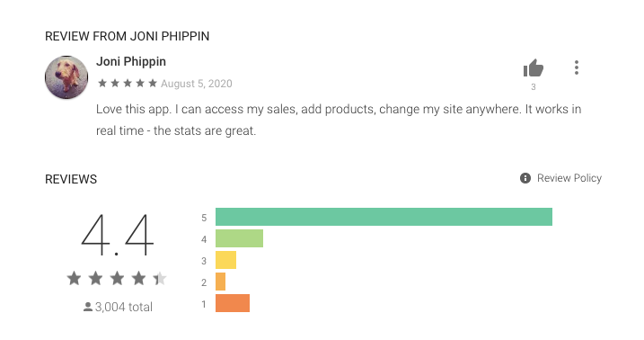Click the half-filled fifth star under 4.4
The image size is (644, 340).
[x=160, y=278]
